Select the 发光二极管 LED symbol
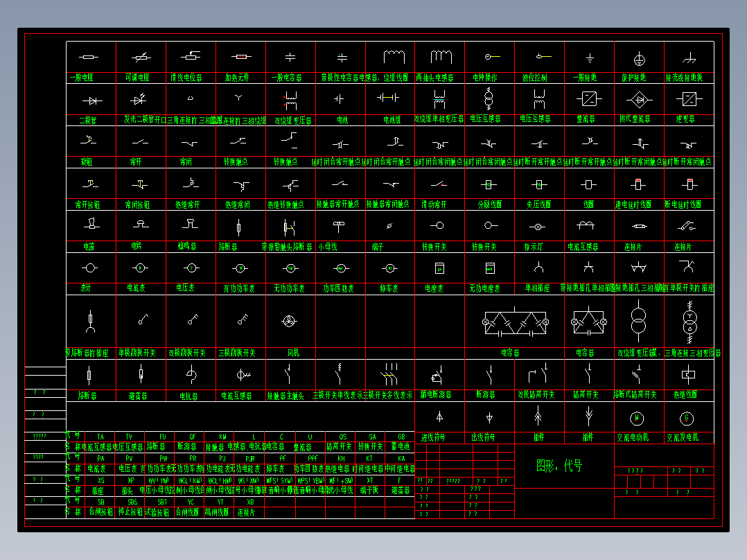 [x=139, y=99]
